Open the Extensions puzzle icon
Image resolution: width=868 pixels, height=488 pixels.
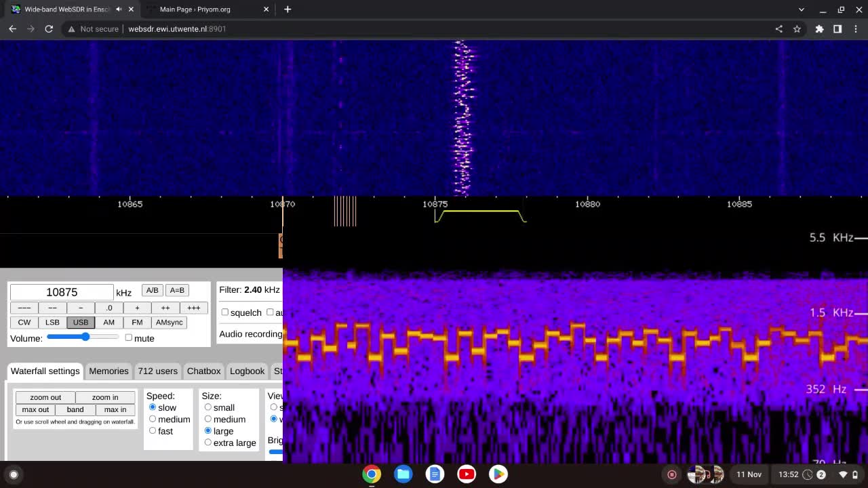(x=819, y=29)
